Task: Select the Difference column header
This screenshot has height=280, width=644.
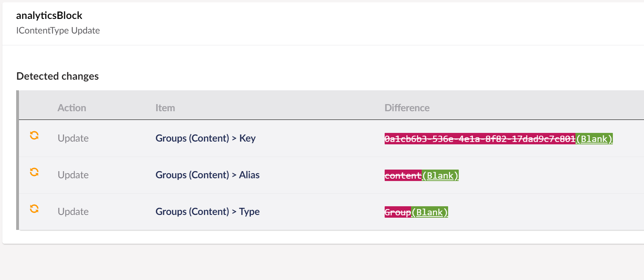Action: (407, 108)
